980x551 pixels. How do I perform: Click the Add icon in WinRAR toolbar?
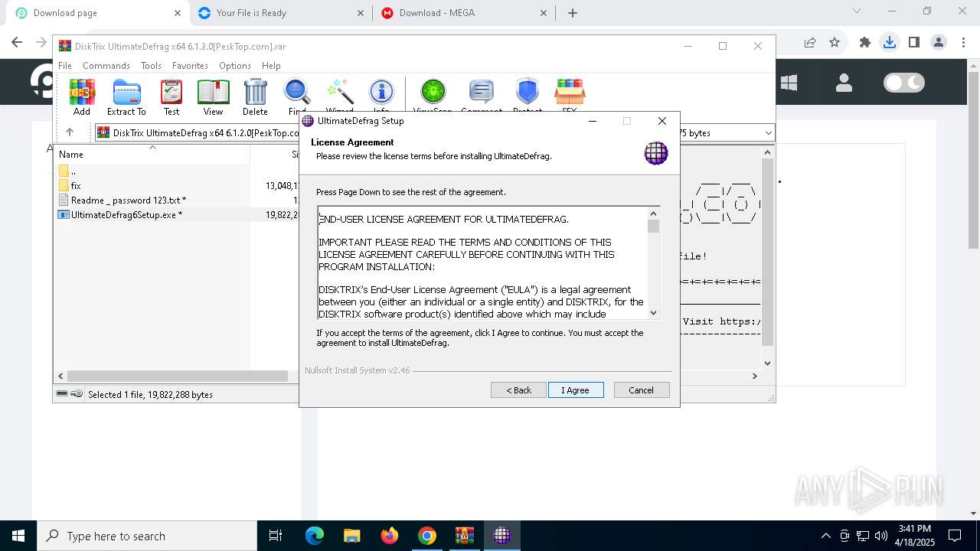pyautogui.click(x=82, y=97)
